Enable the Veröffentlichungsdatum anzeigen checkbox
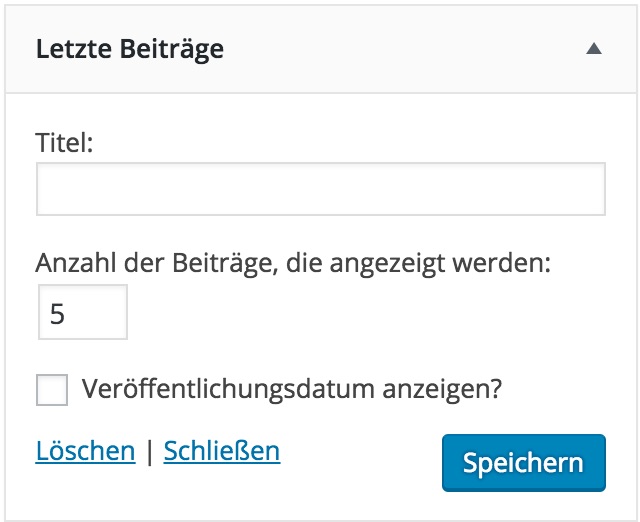640x522 pixels. click(52, 389)
